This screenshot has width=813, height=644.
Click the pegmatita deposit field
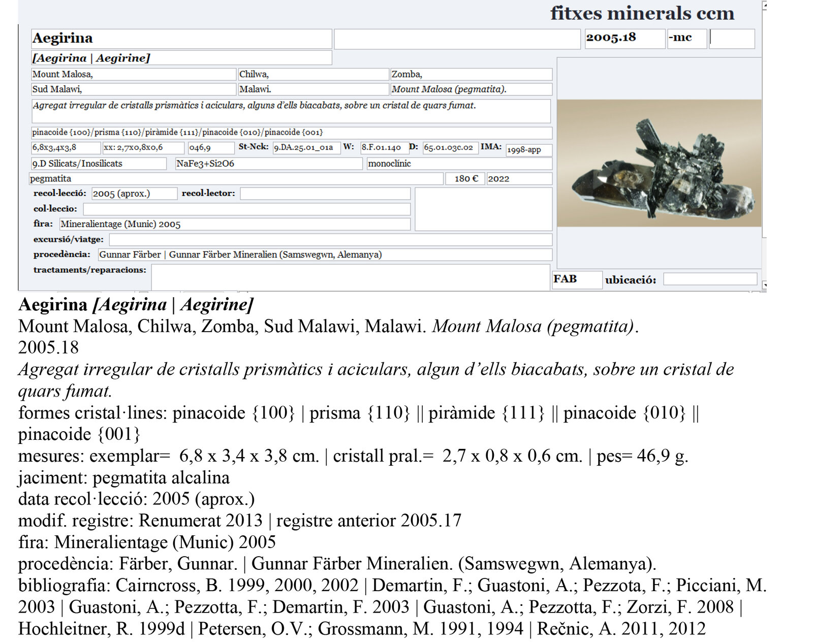236,179
